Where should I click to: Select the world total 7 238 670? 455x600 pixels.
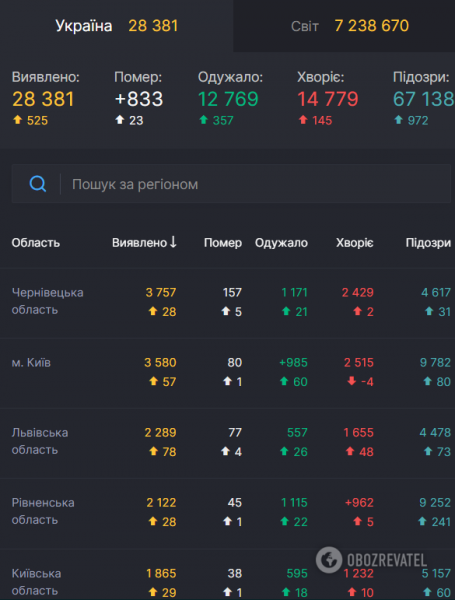tap(372, 26)
